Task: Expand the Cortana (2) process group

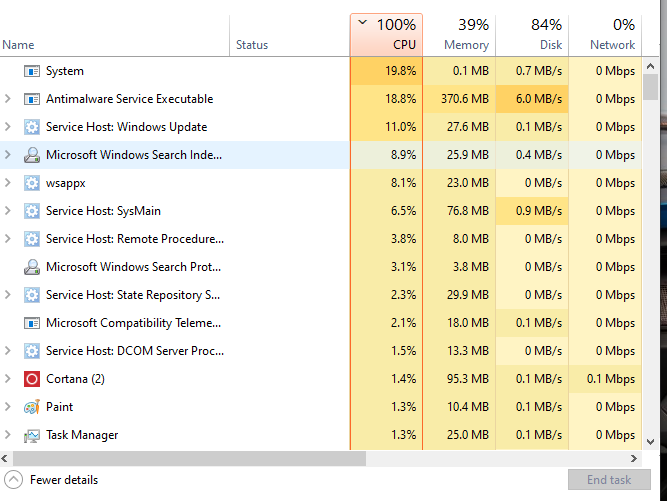Action: pyautogui.click(x=8, y=379)
